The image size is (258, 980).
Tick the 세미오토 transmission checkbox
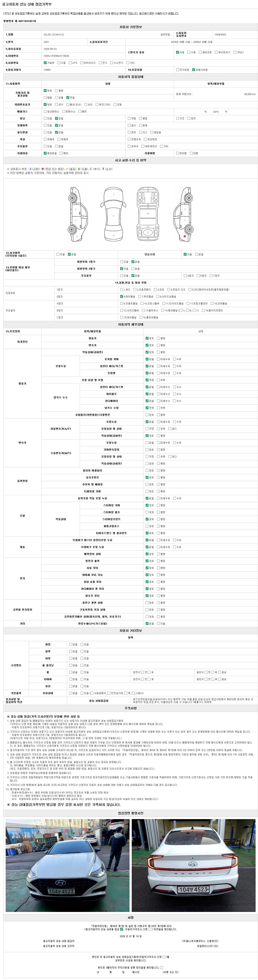(200, 52)
